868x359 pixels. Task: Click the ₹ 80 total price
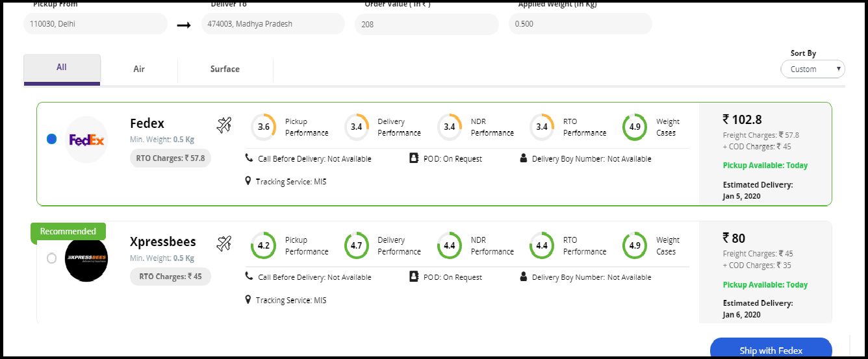[734, 238]
